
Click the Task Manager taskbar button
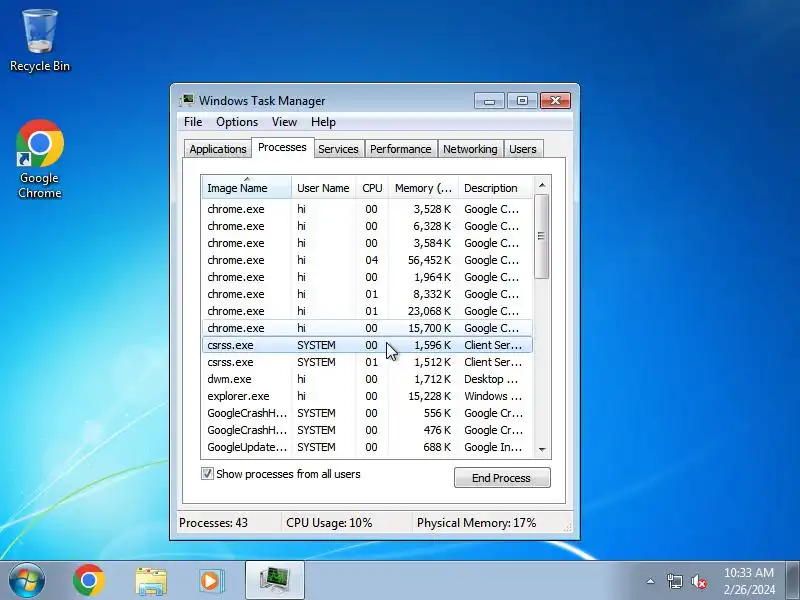pos(274,580)
